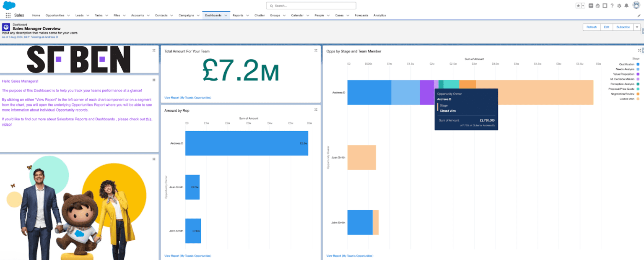
Task: Click the Favorites star icon
Action: pos(579,5)
